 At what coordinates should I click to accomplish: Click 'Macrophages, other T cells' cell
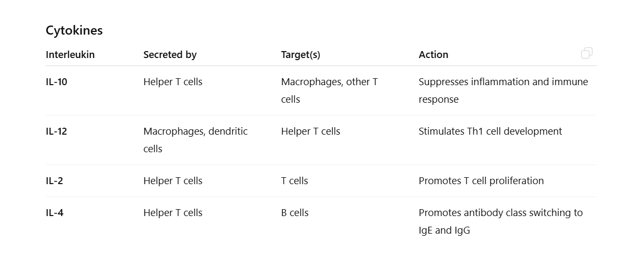(x=329, y=90)
